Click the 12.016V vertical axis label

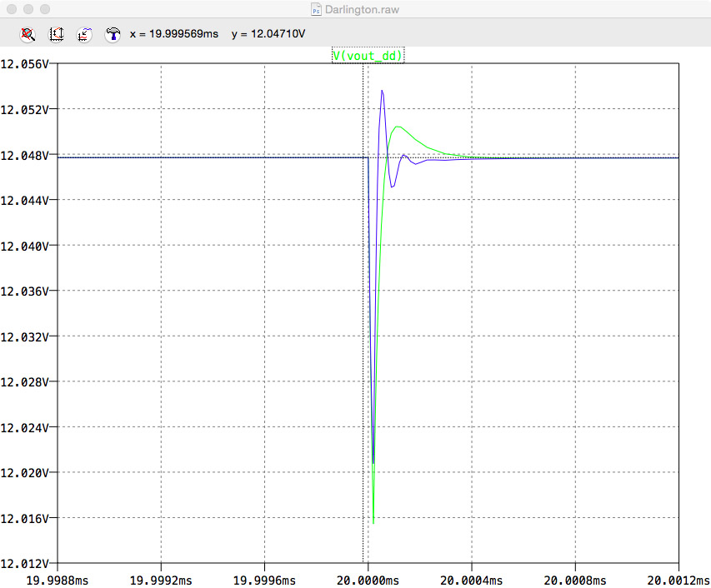[24, 518]
